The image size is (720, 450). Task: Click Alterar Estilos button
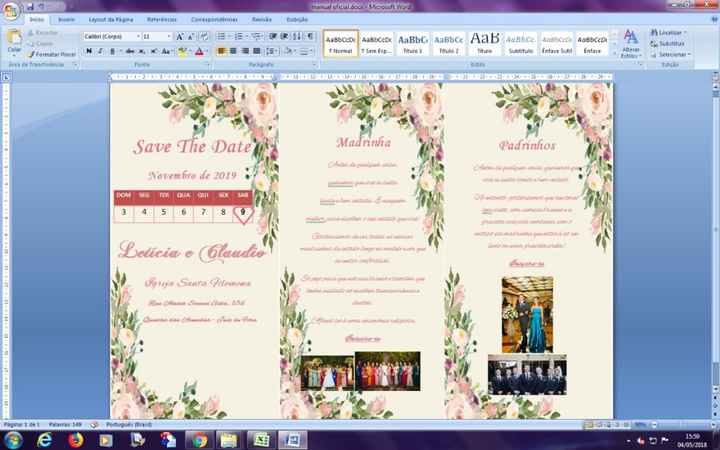[x=631, y=44]
